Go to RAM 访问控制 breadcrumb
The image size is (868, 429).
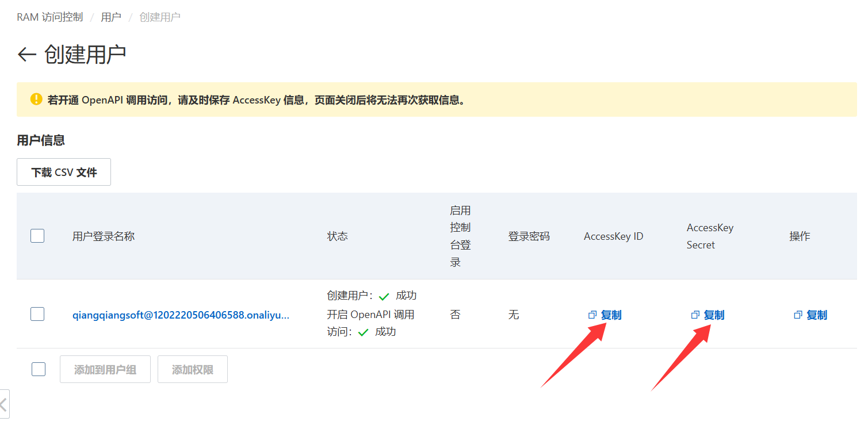point(50,17)
